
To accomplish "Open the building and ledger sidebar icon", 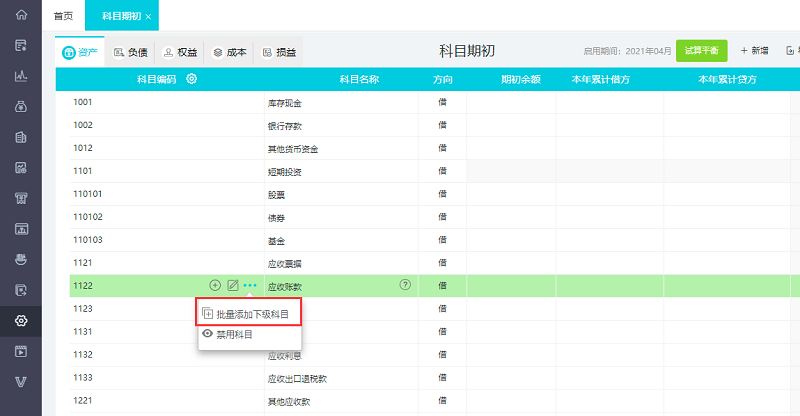I will (21, 137).
